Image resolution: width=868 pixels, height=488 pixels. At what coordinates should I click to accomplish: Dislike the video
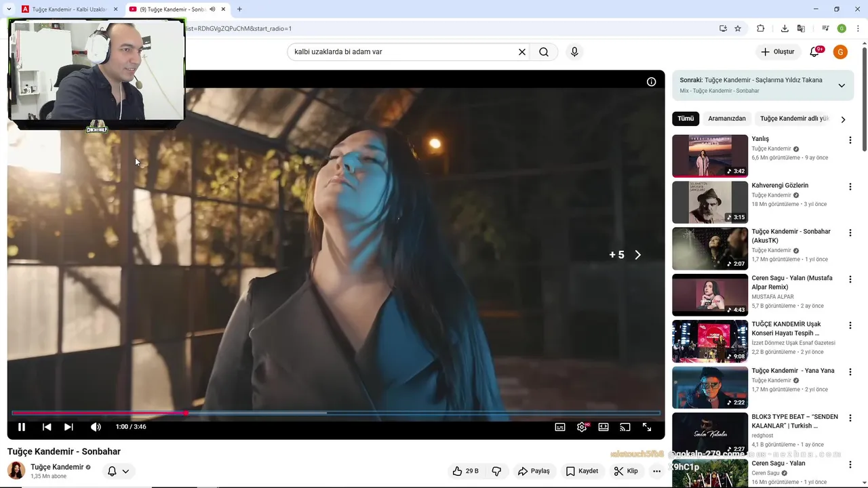point(496,471)
